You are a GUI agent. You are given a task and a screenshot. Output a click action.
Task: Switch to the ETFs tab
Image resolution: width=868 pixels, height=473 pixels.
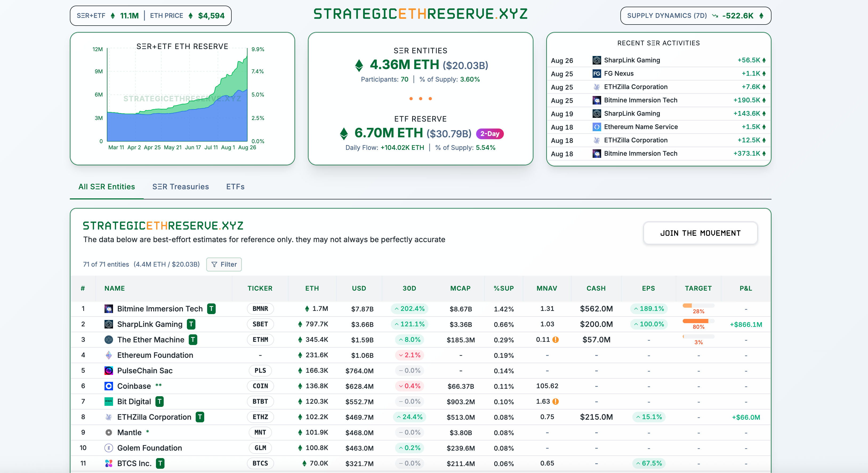point(235,187)
